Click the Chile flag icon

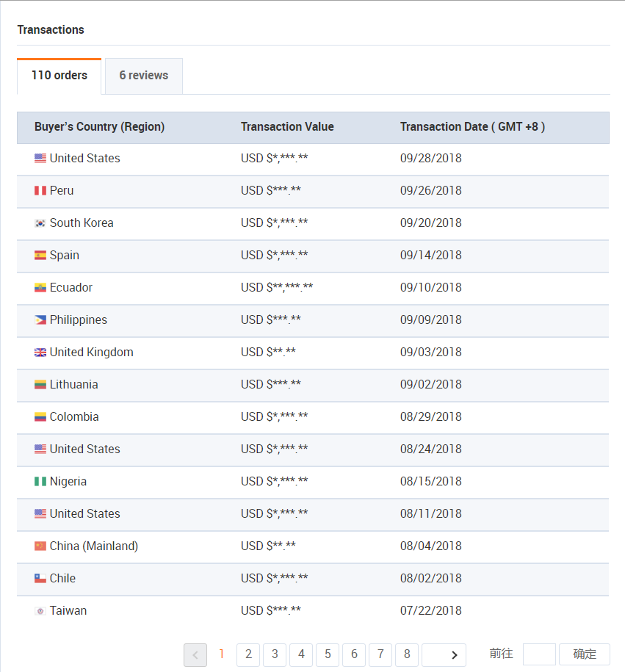tap(40, 579)
